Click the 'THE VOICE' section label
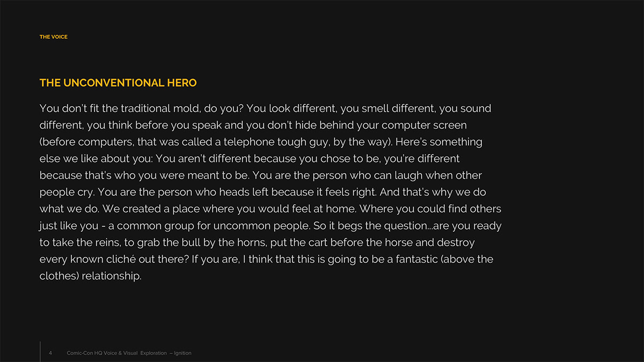644x362 pixels. (x=54, y=37)
